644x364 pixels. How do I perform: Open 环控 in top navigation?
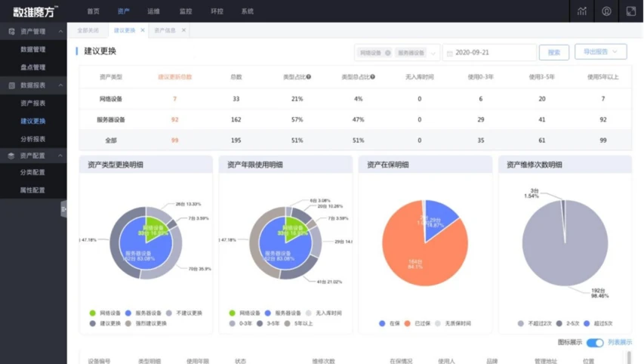[x=217, y=11]
